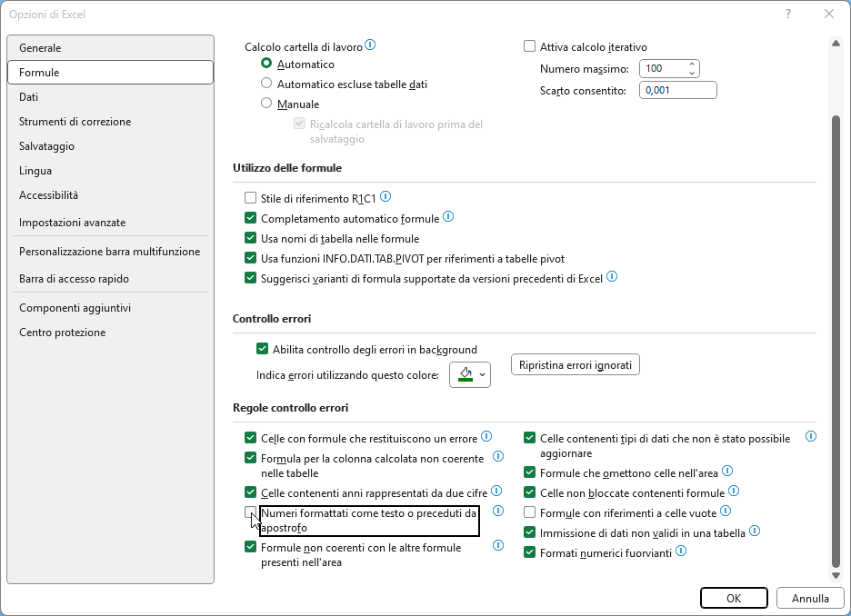Image resolution: width=851 pixels, height=616 pixels.
Task: Check Numeri formattati come testo checkbox
Action: (250, 512)
